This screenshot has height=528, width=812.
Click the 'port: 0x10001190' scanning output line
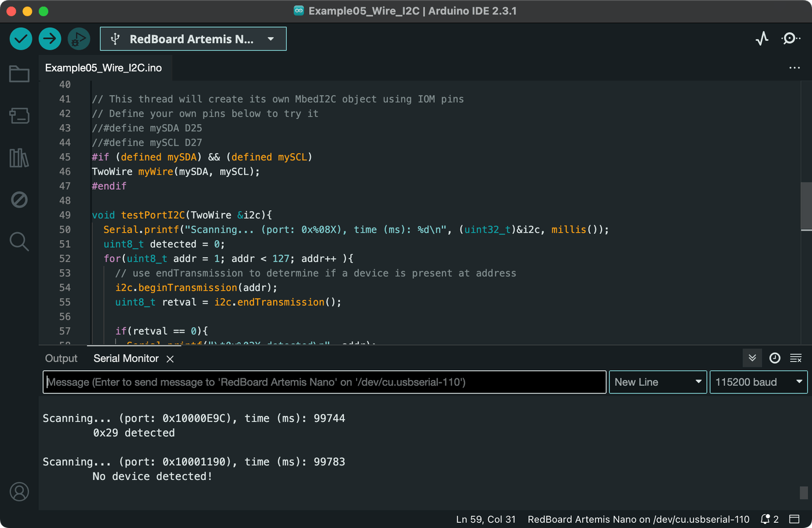[x=194, y=462]
